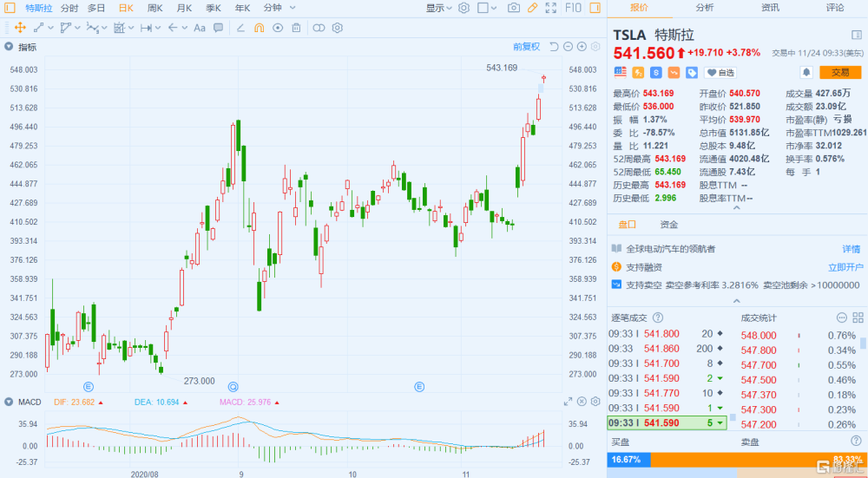Click the blue price tag icon
Viewport: 868px width, 478px height.
click(692, 73)
